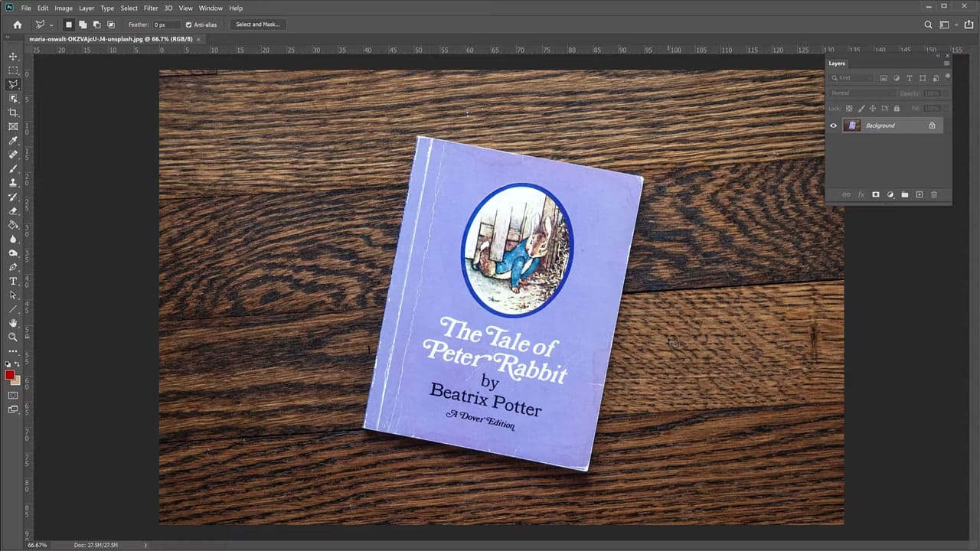Turn layer filtering on or off
980x551 pixels.
[948, 76]
